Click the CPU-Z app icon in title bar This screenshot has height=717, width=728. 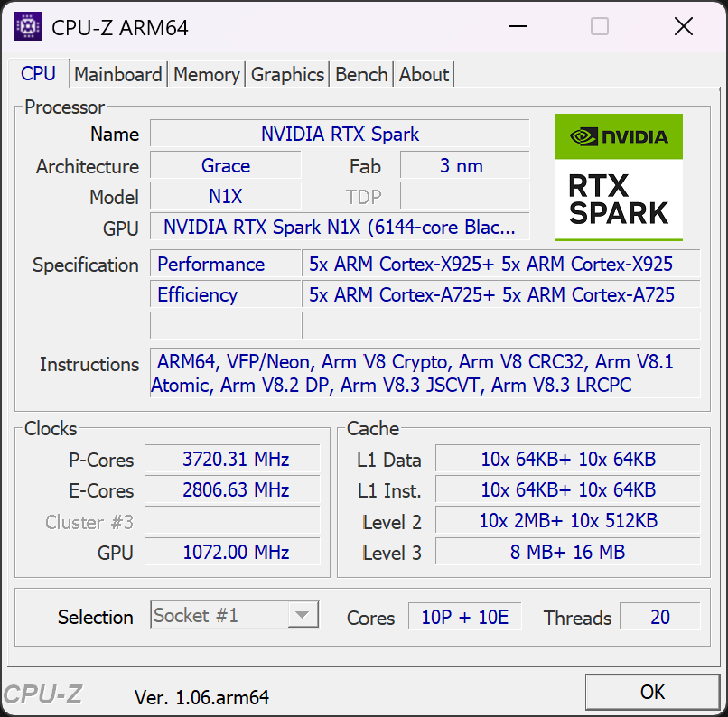(28, 26)
